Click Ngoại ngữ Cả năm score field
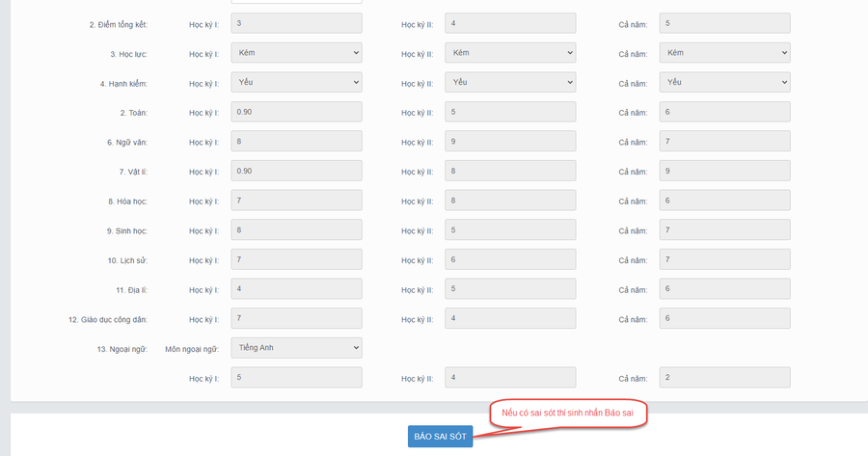This screenshot has height=456, width=868. [724, 378]
